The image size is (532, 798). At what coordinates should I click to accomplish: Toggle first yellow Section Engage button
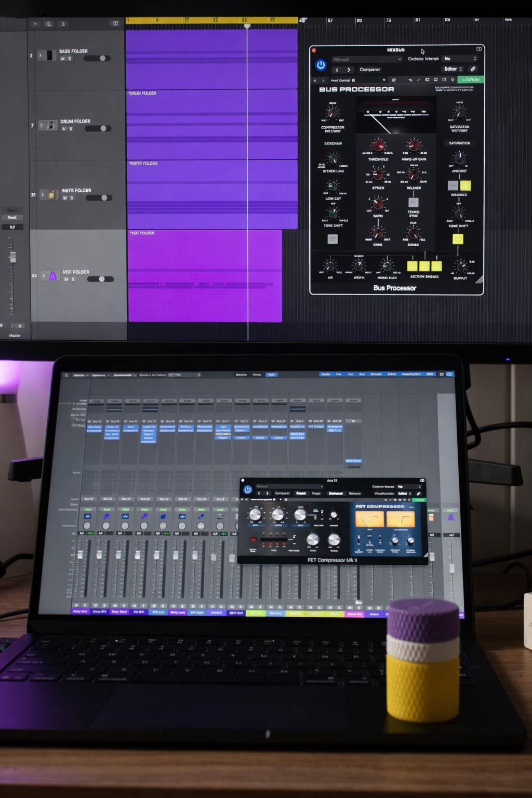click(x=412, y=266)
